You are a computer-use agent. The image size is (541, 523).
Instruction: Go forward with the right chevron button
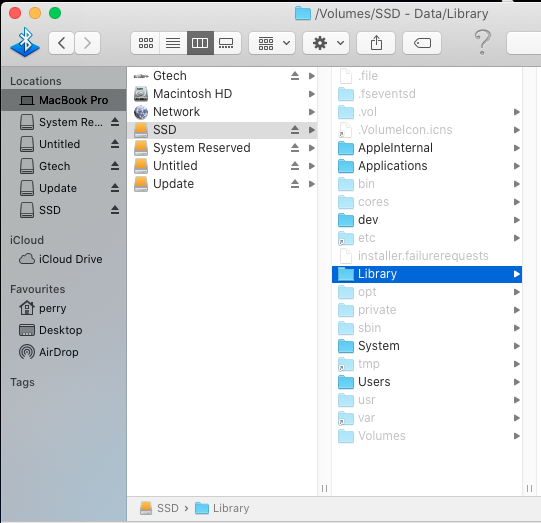coord(88,43)
